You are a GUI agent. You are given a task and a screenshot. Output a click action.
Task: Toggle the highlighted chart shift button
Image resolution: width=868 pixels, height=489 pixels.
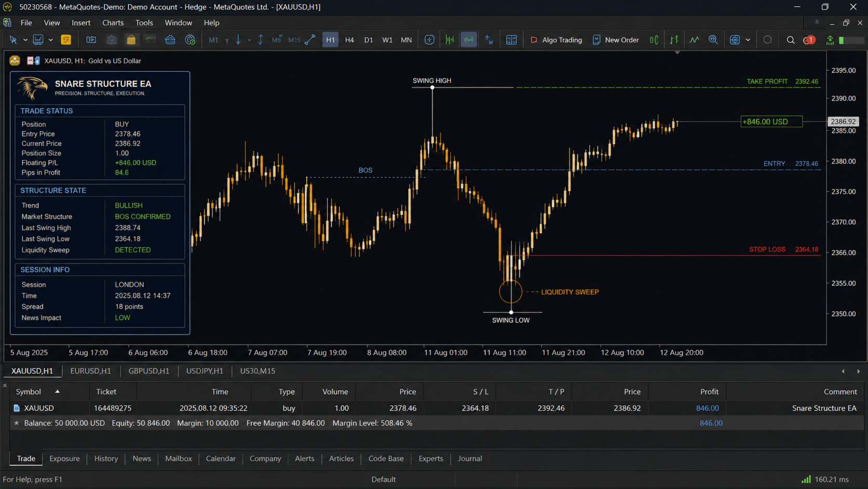pyautogui.click(x=469, y=40)
